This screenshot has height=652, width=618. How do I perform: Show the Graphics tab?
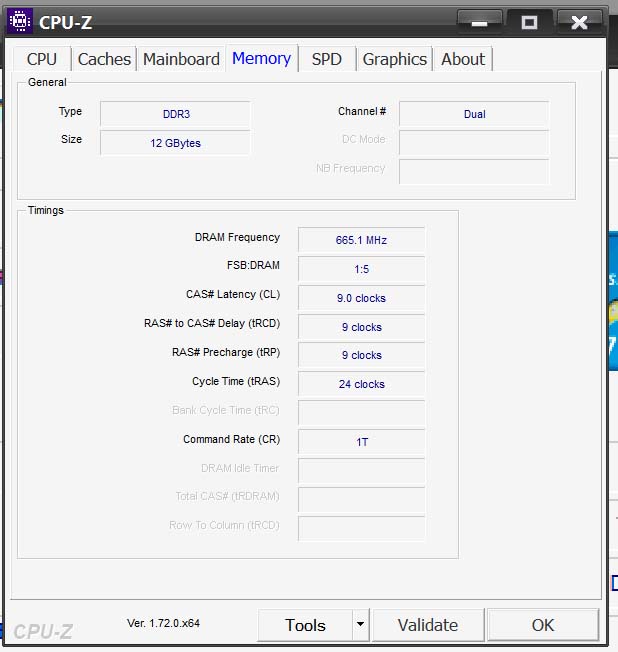coord(394,59)
